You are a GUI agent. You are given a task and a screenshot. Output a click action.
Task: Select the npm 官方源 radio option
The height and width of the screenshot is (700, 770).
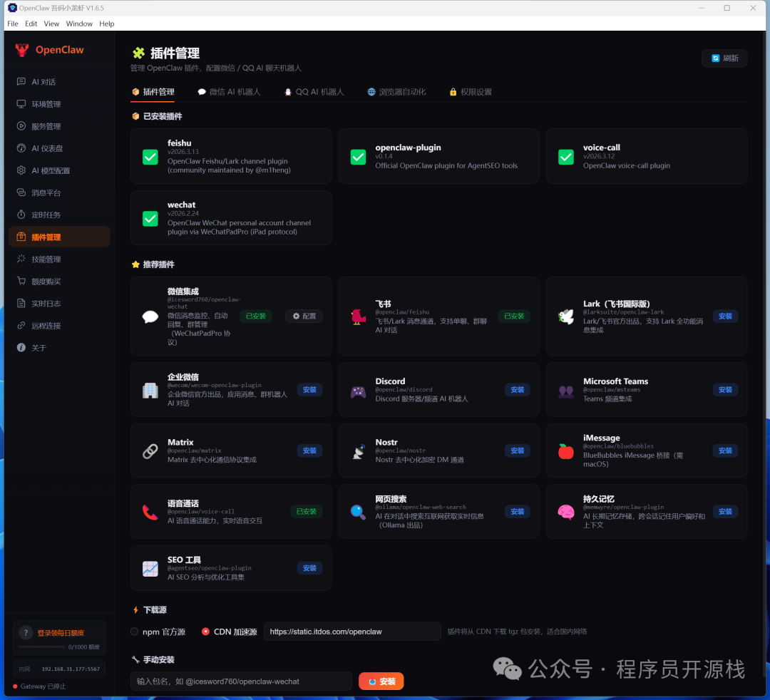[x=133, y=631]
